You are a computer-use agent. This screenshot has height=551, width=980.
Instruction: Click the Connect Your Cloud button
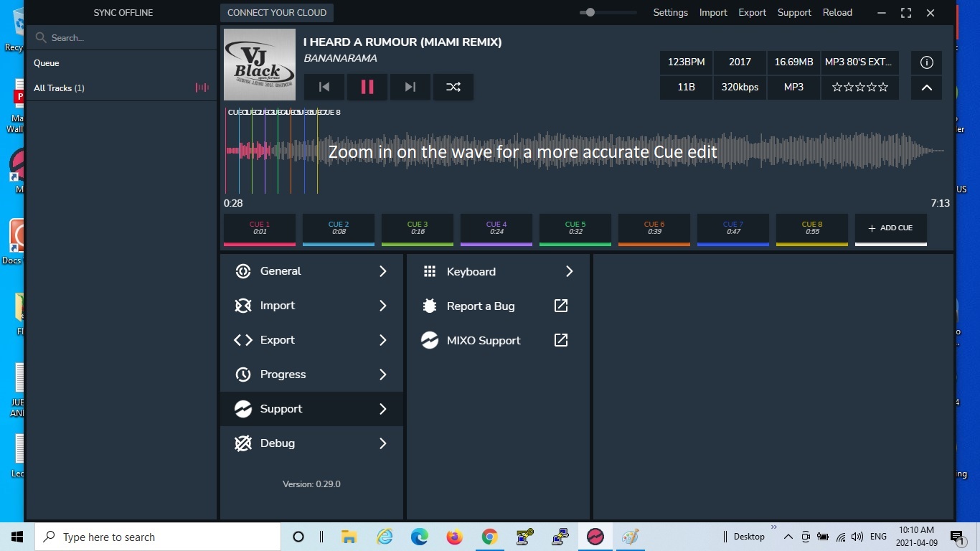coord(277,13)
